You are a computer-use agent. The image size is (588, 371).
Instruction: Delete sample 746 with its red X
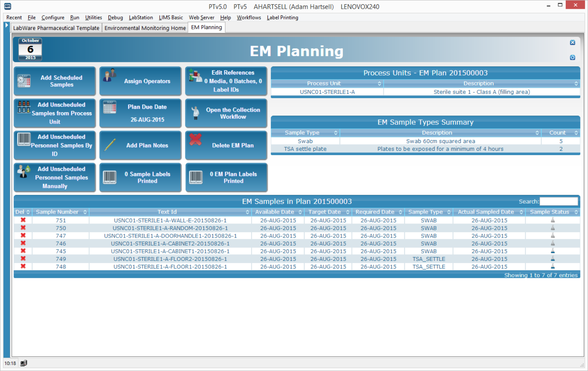[23, 243]
